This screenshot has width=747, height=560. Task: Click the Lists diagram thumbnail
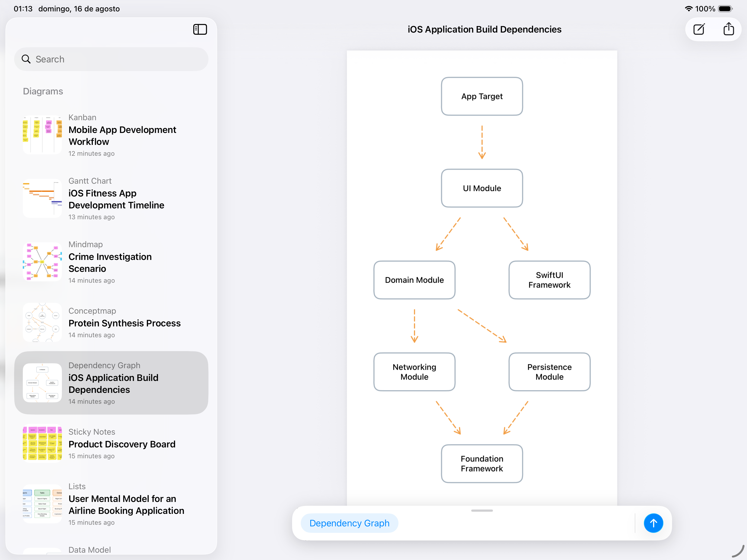click(x=42, y=504)
